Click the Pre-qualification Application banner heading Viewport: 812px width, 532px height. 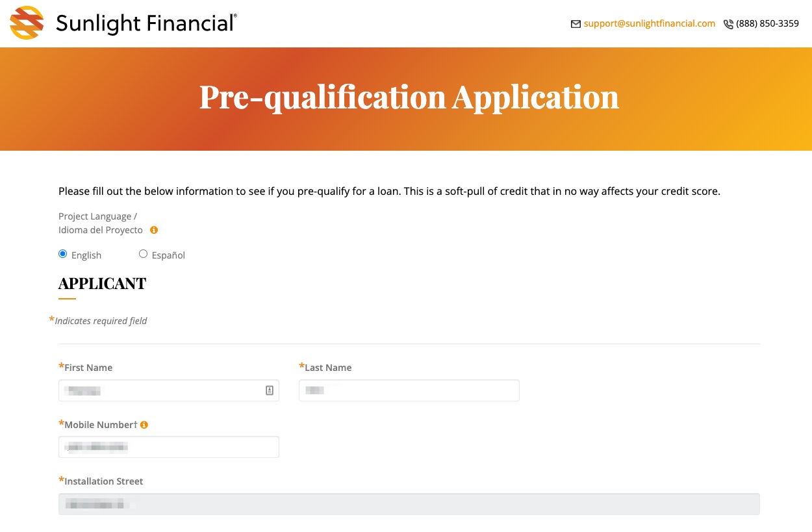[x=409, y=97]
